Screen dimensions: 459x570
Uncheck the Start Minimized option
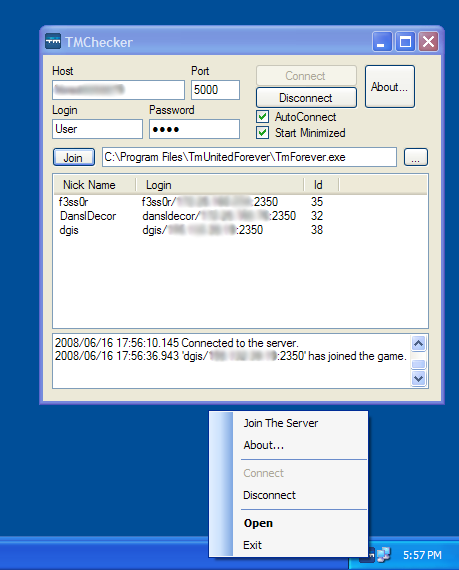tap(262, 133)
